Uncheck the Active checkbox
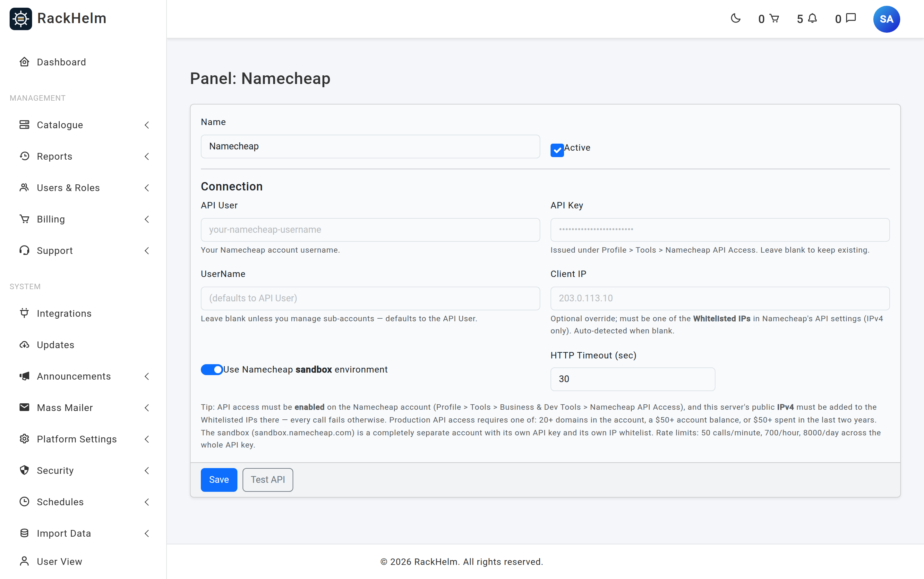This screenshot has height=579, width=924. pyautogui.click(x=557, y=150)
